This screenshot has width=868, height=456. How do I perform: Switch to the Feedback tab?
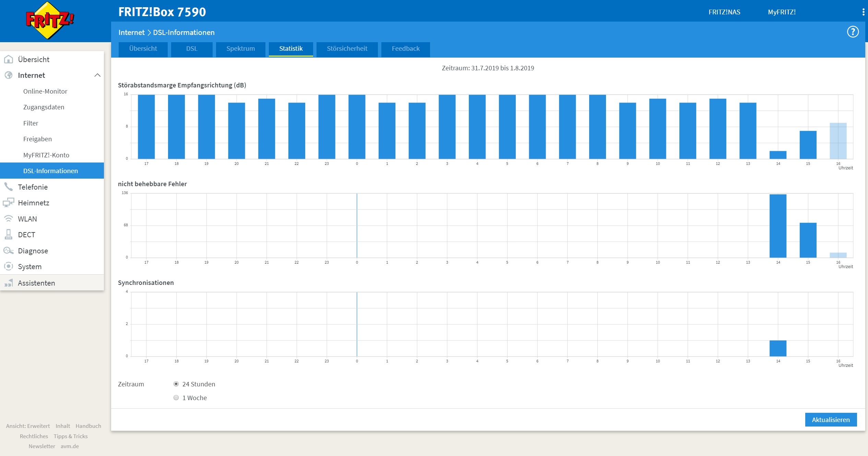(406, 49)
